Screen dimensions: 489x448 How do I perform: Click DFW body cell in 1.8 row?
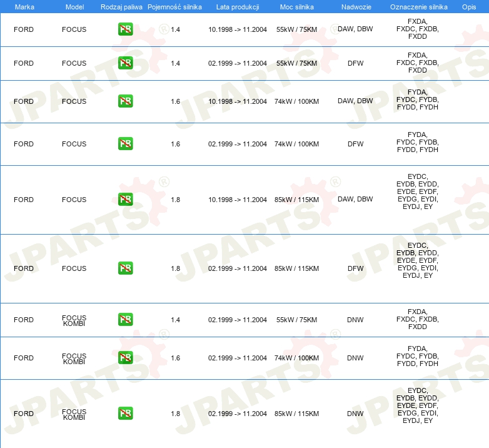point(356,268)
